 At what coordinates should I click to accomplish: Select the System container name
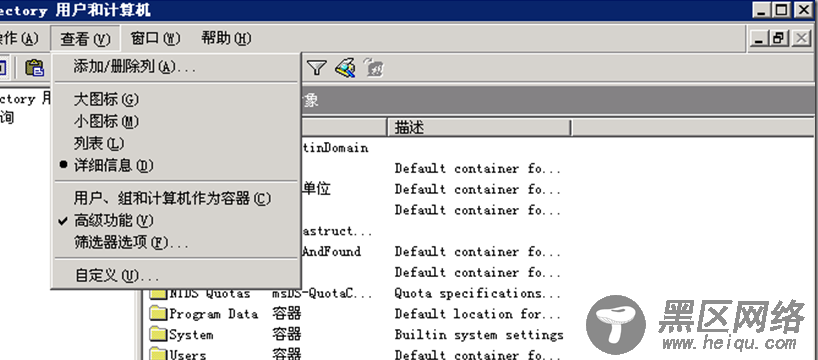tap(191, 335)
